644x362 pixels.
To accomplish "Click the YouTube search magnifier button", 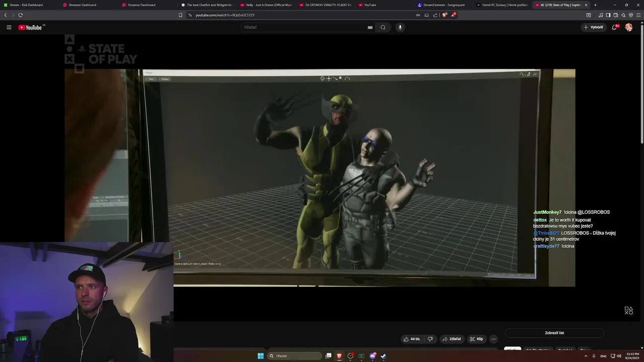I will coord(383,27).
